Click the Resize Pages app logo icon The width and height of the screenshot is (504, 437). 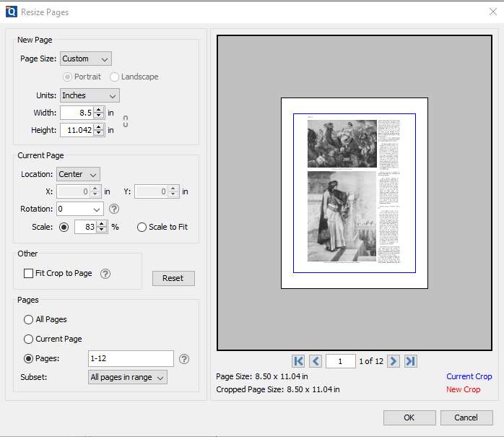point(12,12)
